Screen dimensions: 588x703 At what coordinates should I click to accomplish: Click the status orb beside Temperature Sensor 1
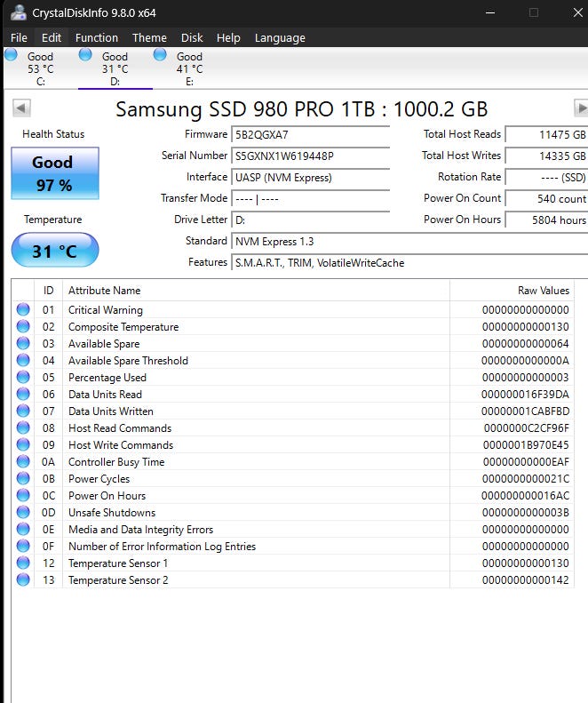[23, 563]
